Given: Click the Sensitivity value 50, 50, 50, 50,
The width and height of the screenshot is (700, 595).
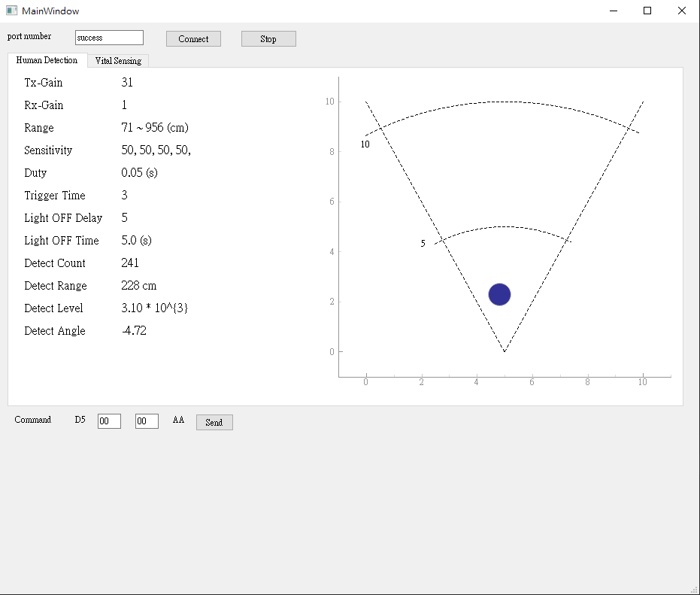Looking at the screenshot, I should pyautogui.click(x=156, y=150).
